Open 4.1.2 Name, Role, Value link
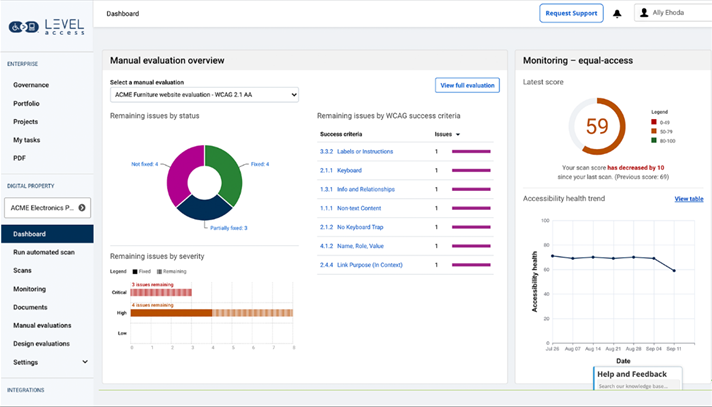The width and height of the screenshot is (712, 407). point(352,246)
